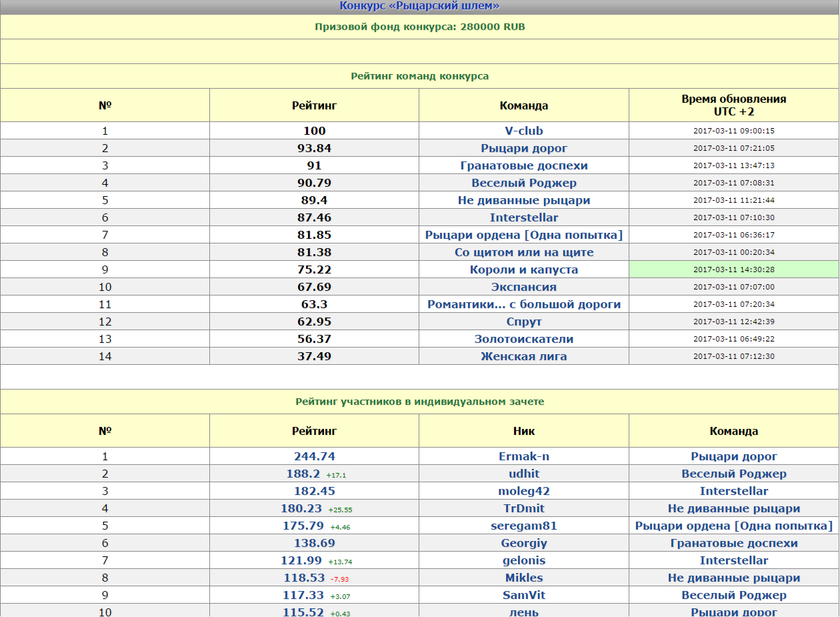840x617 pixels.
Task: Select Не диванные рыцари ranked fifth in teams
Action: click(x=524, y=200)
